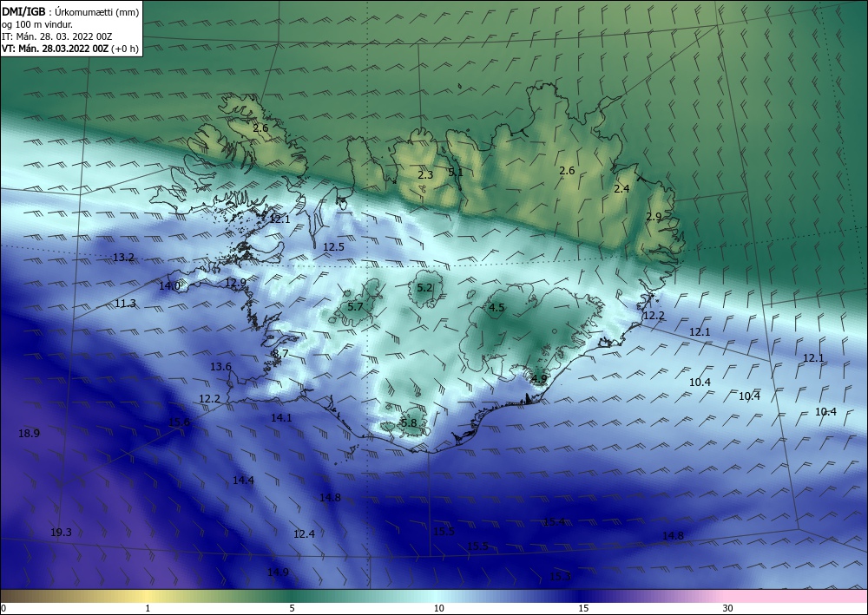
Task: Click the 5.2 value over the glacier
Action: pos(424,288)
